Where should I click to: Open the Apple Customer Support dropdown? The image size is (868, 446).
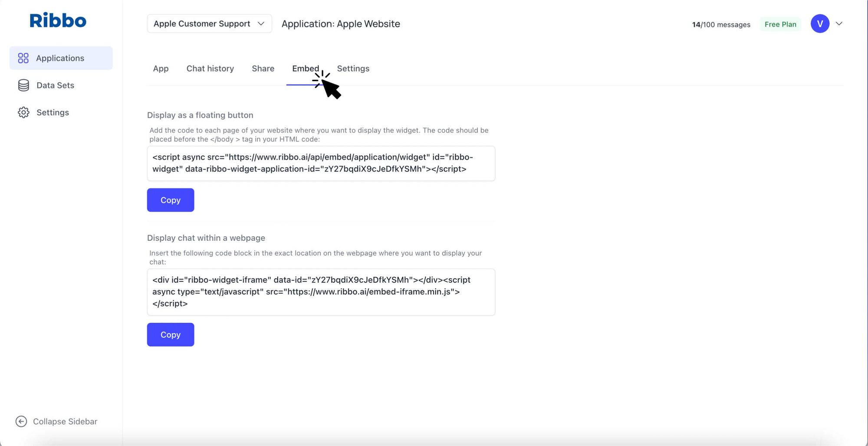click(209, 23)
